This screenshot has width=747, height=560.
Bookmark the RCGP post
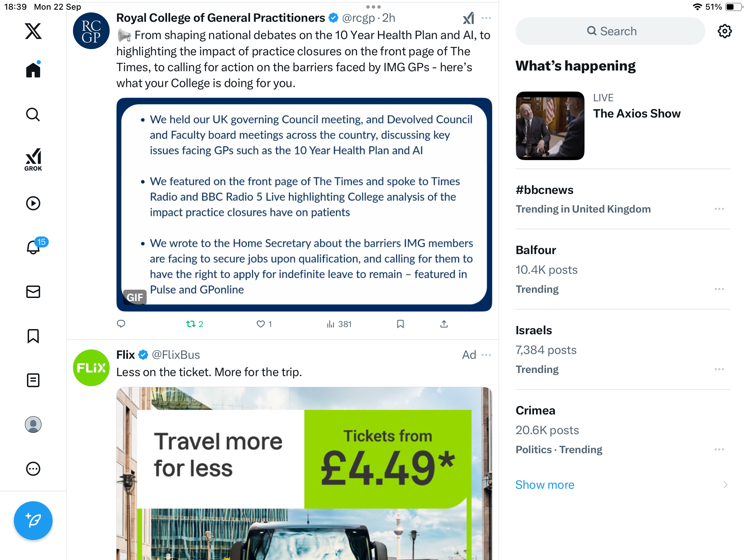(x=400, y=324)
